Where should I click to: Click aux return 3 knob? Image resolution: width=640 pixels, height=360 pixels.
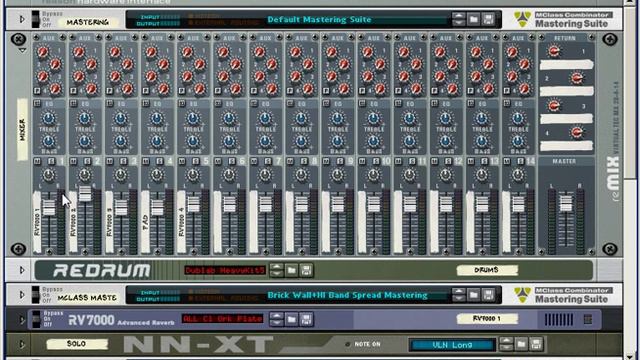(554, 106)
